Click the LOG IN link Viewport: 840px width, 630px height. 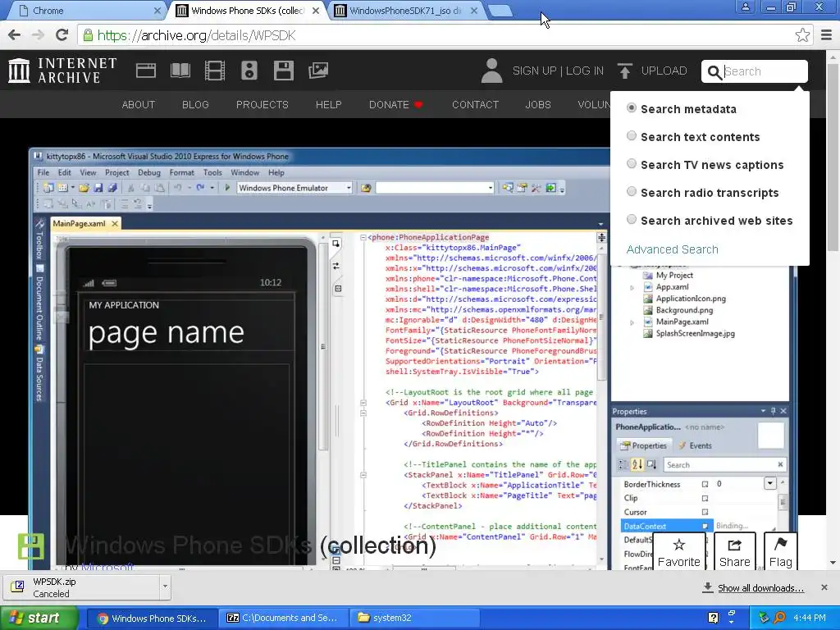(584, 71)
